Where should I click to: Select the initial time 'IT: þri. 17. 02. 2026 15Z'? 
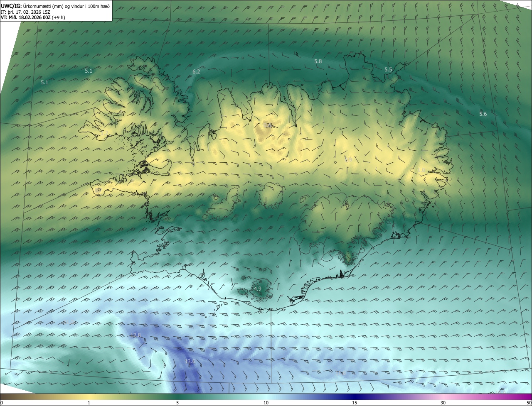tap(25, 12)
